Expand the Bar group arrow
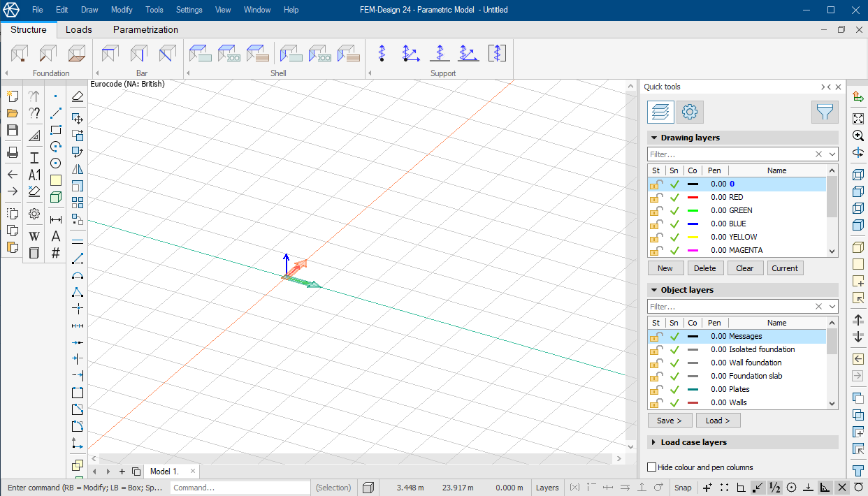The height and width of the screenshot is (496, 868). point(97,73)
